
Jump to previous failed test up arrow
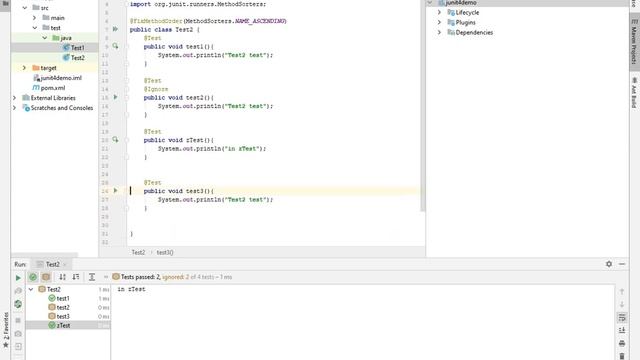(622, 291)
